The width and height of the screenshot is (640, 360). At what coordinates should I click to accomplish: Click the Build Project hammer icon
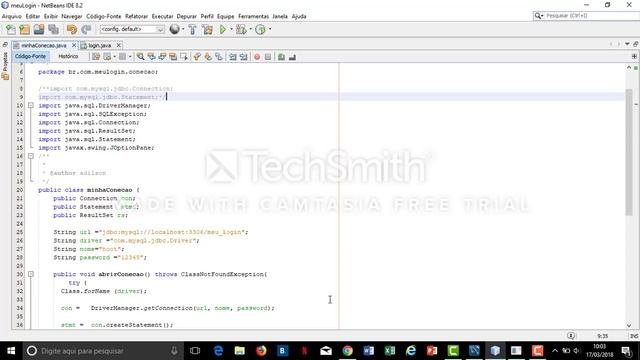point(192,29)
